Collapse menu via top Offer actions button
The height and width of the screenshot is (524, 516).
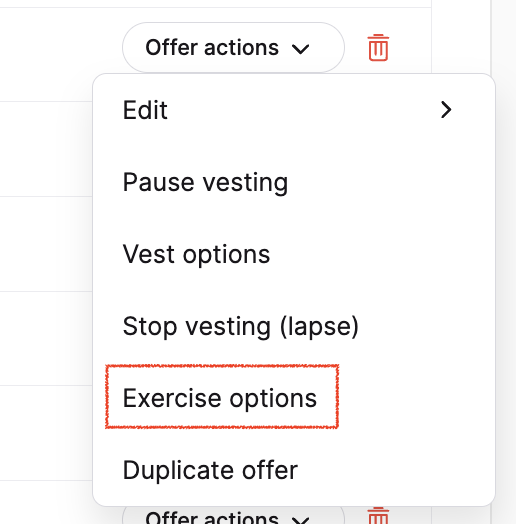[233, 47]
